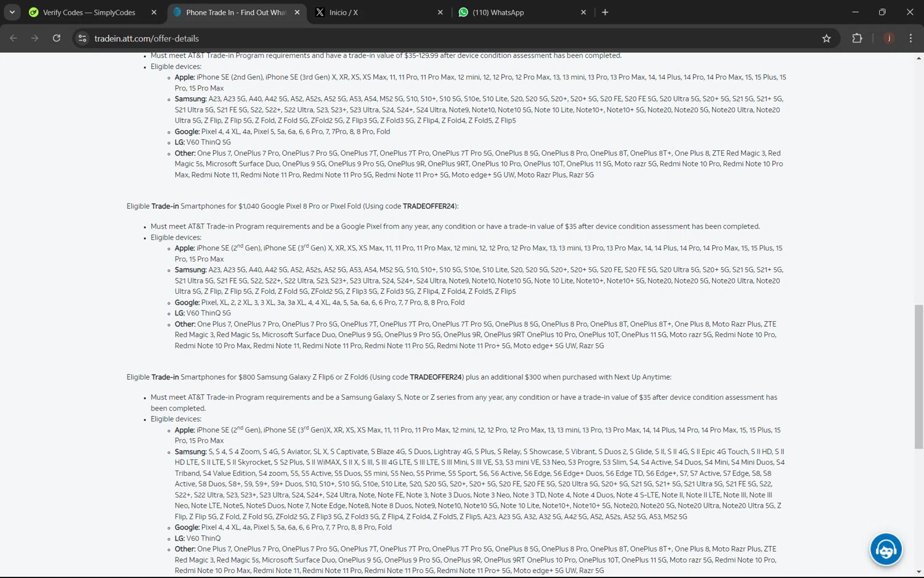
Task: Open the tab search dropdown arrow
Action: coord(12,12)
